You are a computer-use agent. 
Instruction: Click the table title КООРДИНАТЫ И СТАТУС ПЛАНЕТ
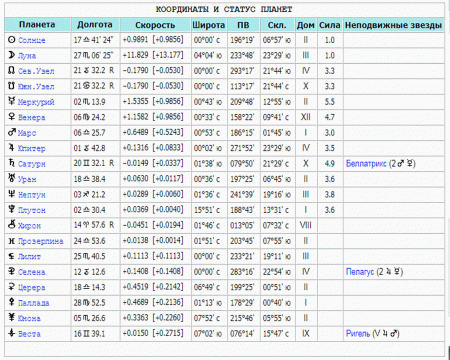click(x=224, y=9)
